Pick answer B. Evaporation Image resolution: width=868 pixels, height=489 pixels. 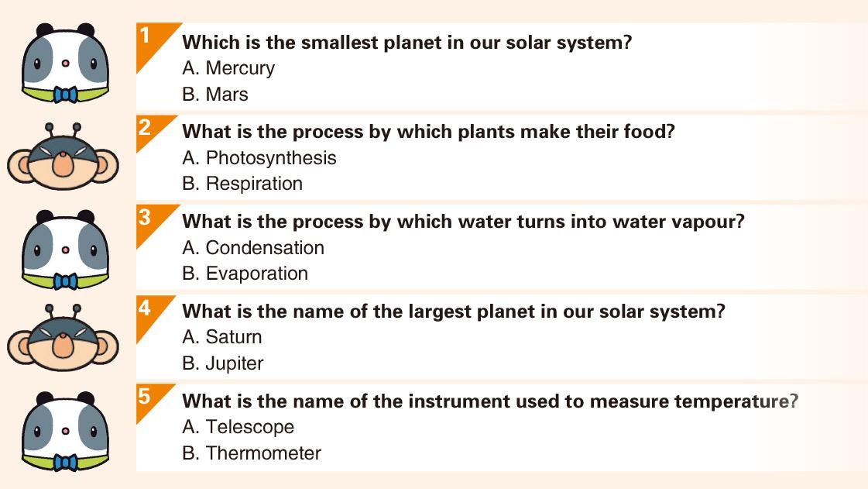[245, 274]
